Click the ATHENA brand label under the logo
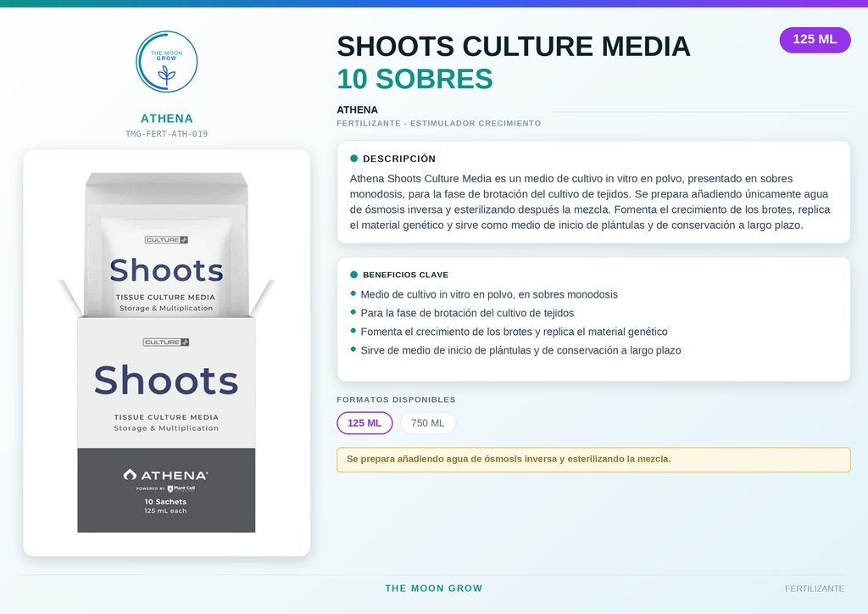Screen dimensions: 868x614 tap(167, 119)
